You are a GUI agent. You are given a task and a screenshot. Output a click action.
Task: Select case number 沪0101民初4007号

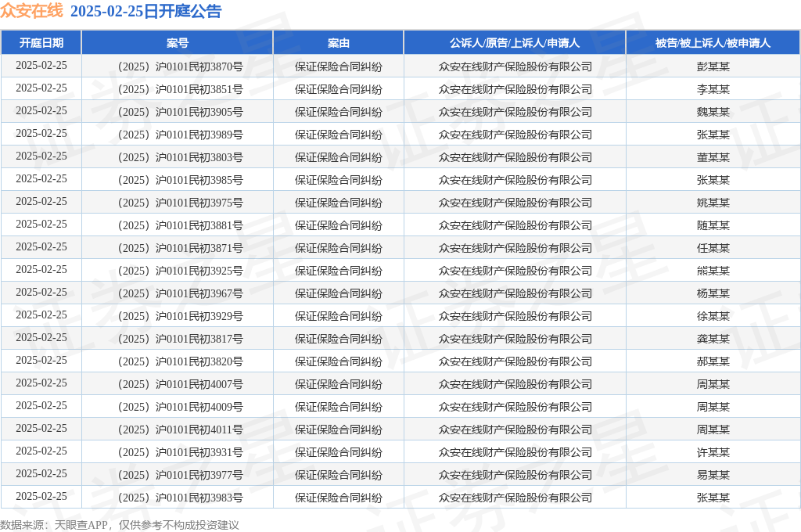[181, 384]
